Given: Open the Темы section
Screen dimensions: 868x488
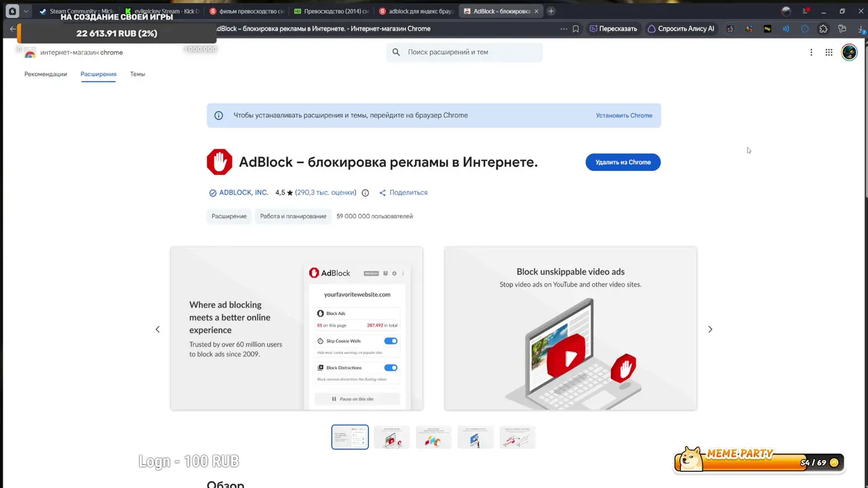Looking at the screenshot, I should point(138,74).
